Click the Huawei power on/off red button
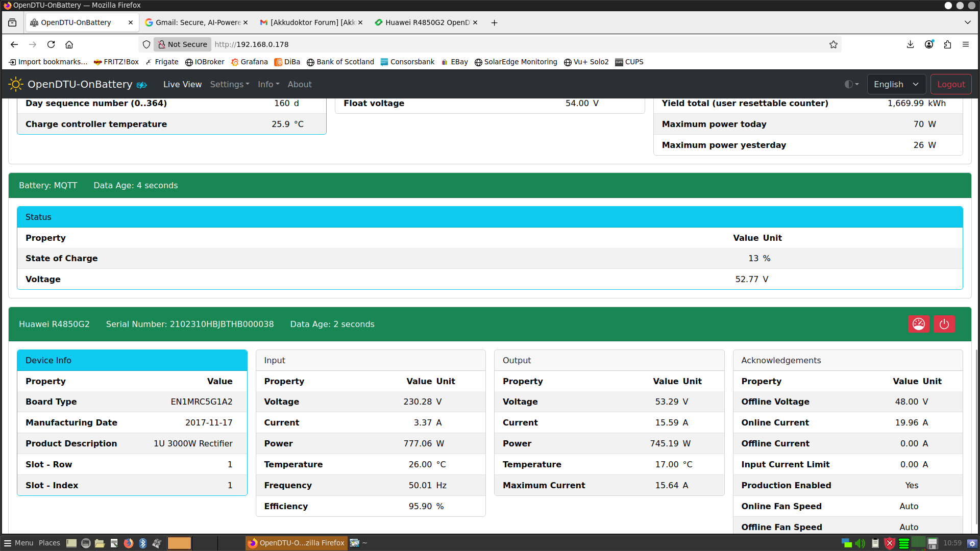Viewport: 980px width, 551px height. (944, 324)
